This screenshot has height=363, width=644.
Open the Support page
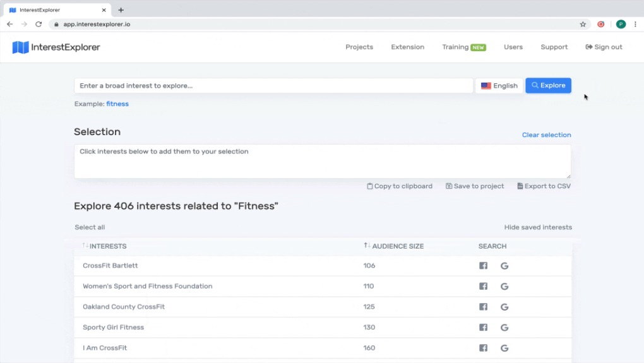(554, 47)
